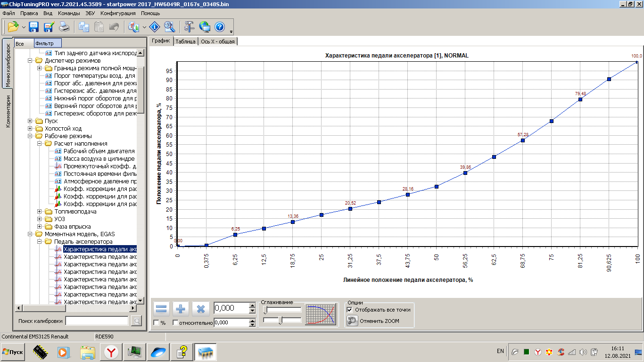Image resolution: width=644 pixels, height=362 pixels.
Task: Save the firmware with floppy disk icon
Action: point(34,27)
